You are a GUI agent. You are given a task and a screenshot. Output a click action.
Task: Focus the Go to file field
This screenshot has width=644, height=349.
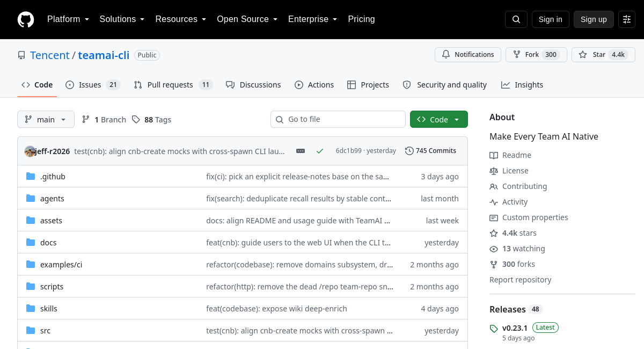(338, 119)
